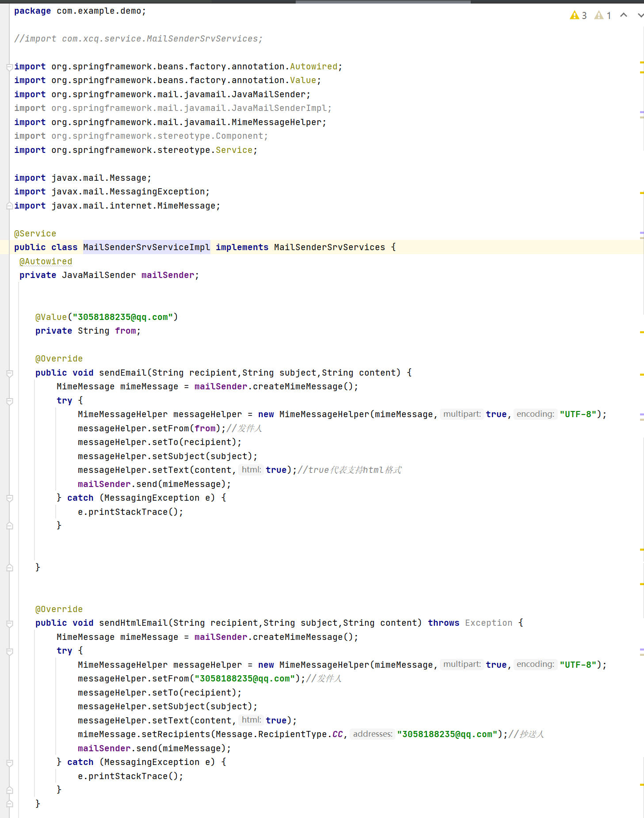This screenshot has width=644, height=818.
Task: Fold the sendHtmlEmail method at its signature line
Action: pyautogui.click(x=9, y=624)
